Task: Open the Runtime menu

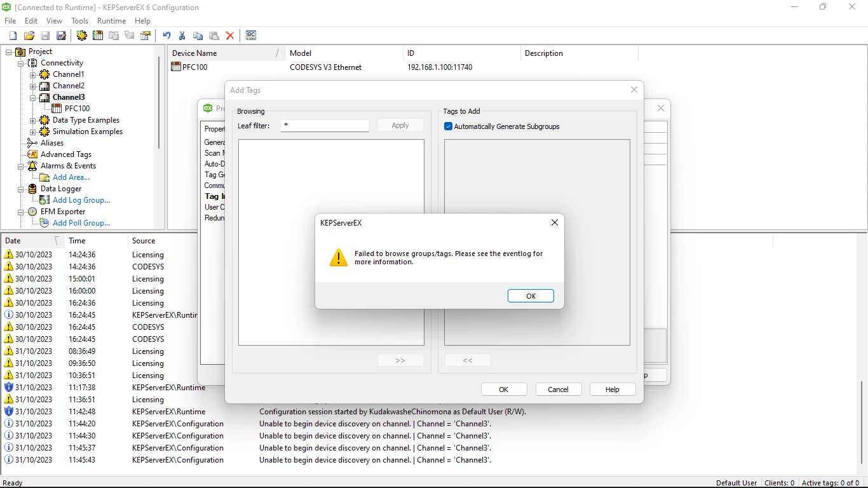Action: [x=111, y=21]
